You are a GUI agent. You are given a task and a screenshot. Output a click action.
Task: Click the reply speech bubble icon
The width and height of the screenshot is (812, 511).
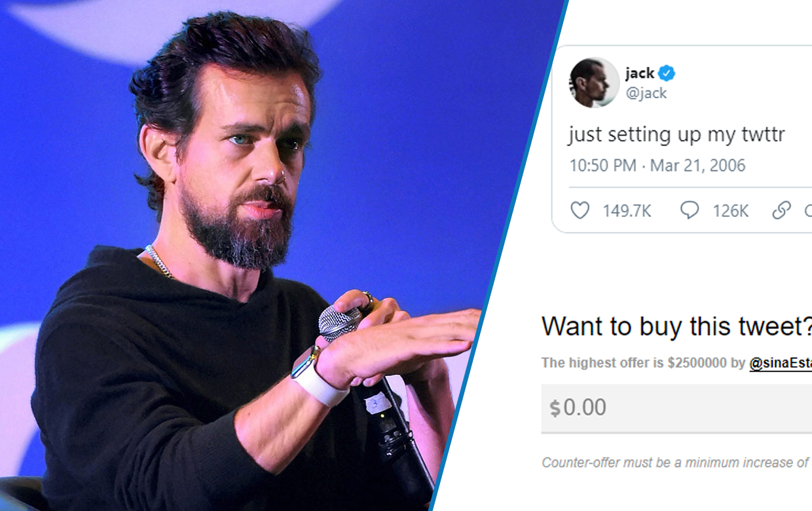coord(690,210)
